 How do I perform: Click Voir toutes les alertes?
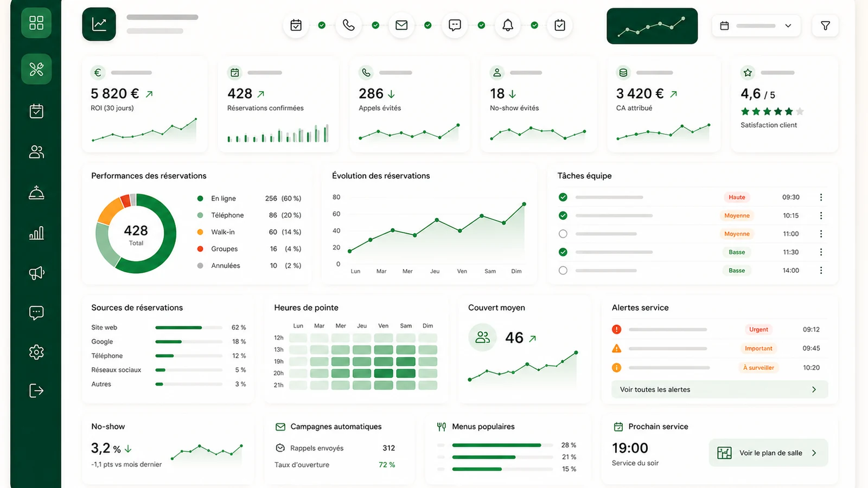pyautogui.click(x=719, y=389)
